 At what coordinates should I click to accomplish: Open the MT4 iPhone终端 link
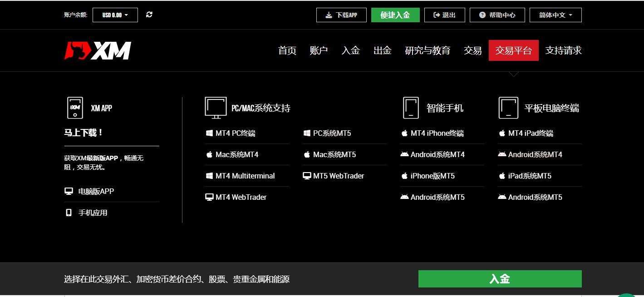[437, 133]
